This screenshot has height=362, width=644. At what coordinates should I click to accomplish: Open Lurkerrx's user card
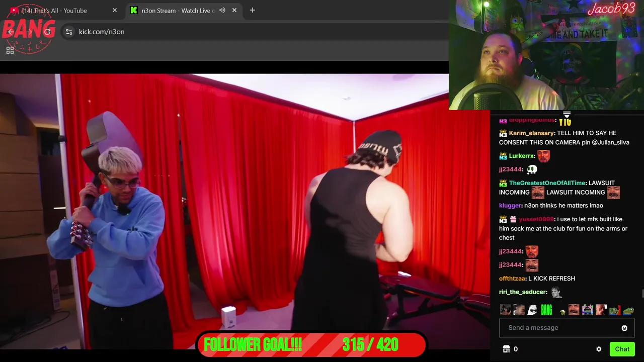521,156
